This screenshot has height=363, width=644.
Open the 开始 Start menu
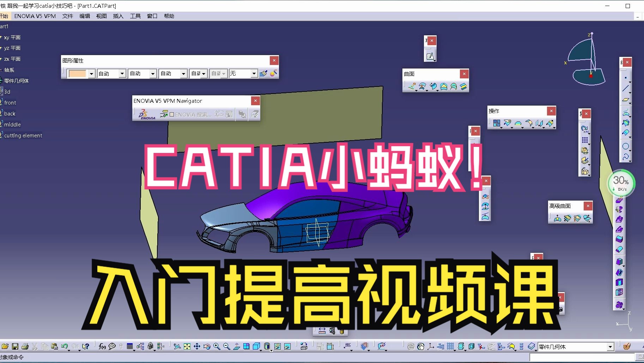point(4,16)
